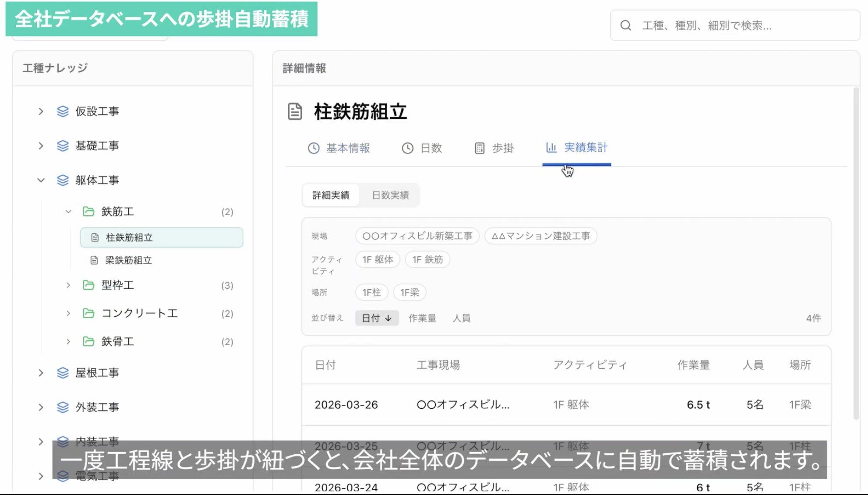The width and height of the screenshot is (868, 495).
Task: Toggle the △△マンション建設工事 site filter chip
Action: pyautogui.click(x=541, y=236)
